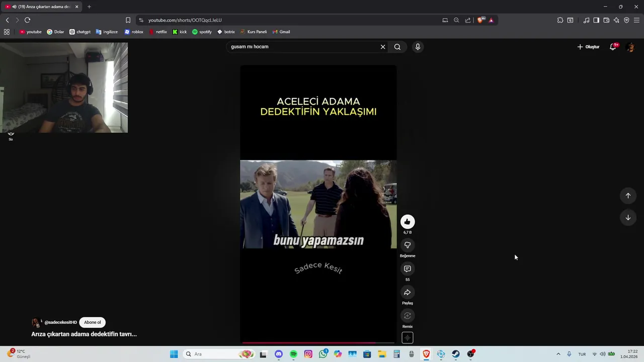644x362 pixels.
Task: Like the short with 6,7 B likes
Action: click(x=408, y=222)
